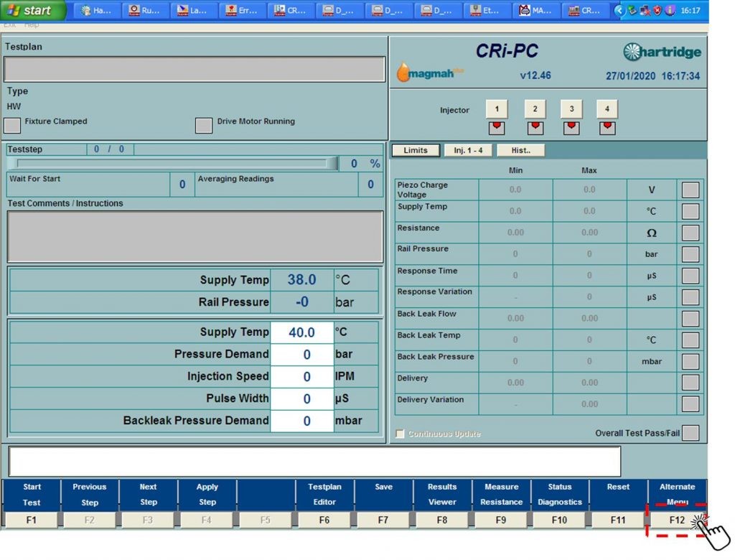Tick the Back Leak Temp row checkbox
Image resolution: width=735 pixels, height=560 pixels.
click(690, 340)
